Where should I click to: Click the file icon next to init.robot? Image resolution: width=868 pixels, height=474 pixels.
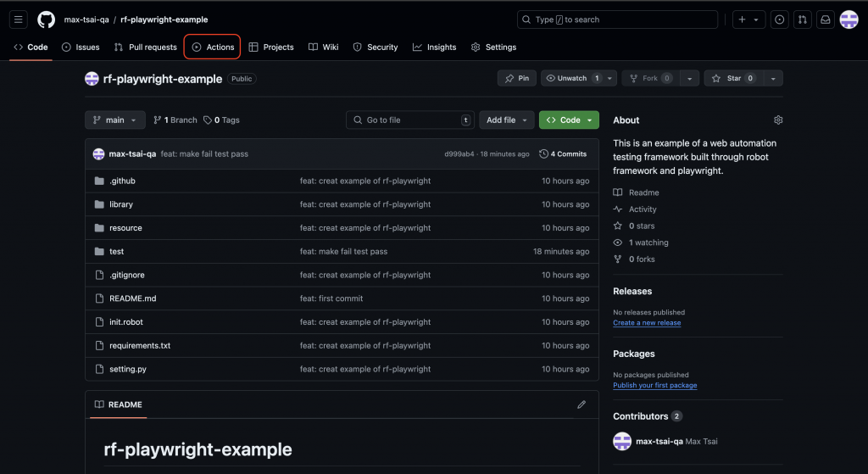100,322
